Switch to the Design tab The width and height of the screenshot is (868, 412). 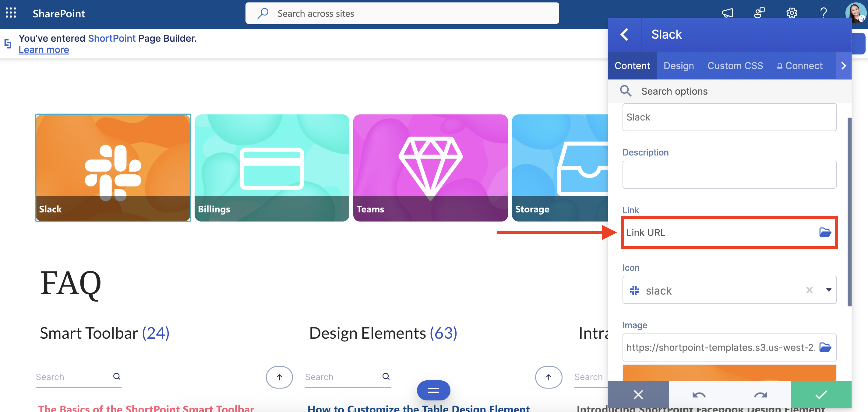coord(678,66)
